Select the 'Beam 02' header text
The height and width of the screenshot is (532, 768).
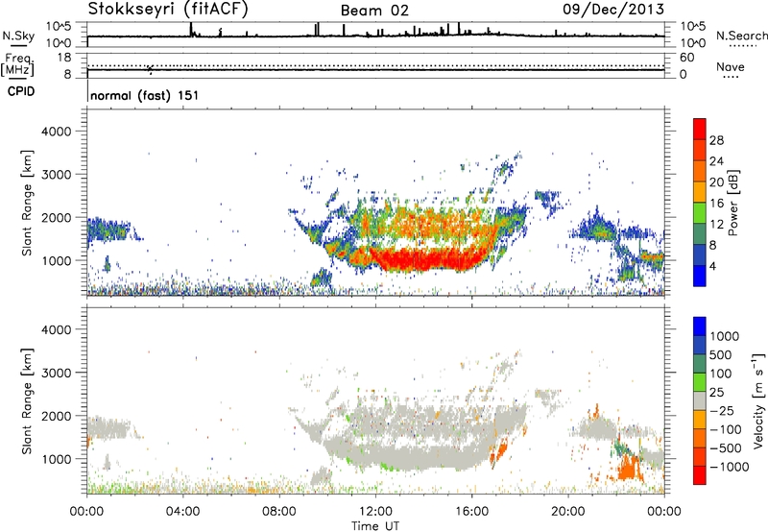pyautogui.click(x=374, y=11)
